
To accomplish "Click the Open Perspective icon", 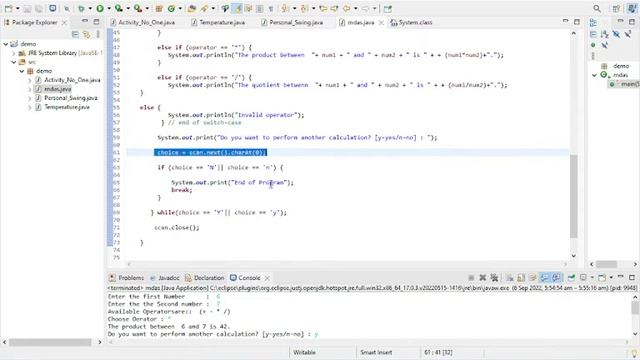I will pos(616,9).
